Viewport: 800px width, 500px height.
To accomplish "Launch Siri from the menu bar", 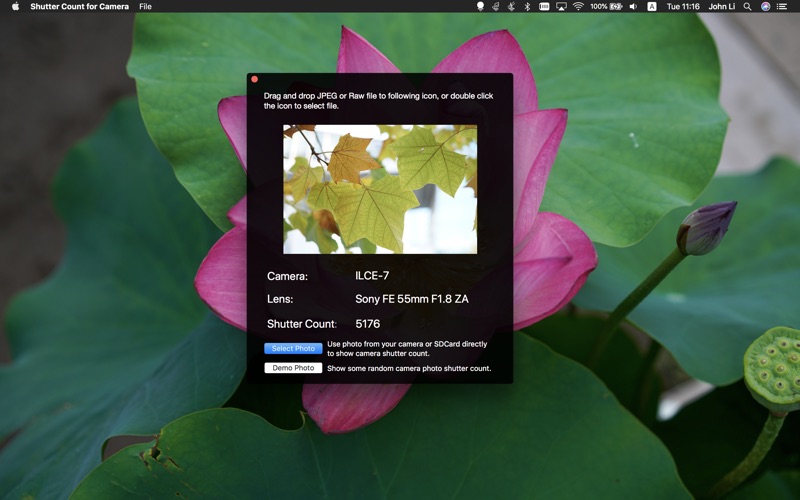I will pyautogui.click(x=765, y=7).
